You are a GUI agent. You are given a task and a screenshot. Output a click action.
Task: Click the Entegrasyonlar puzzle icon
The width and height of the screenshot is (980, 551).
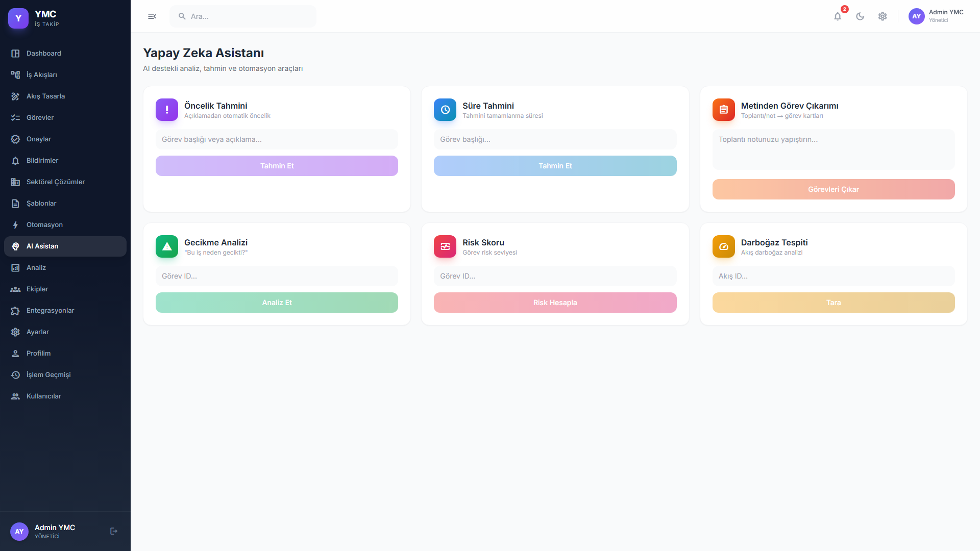pyautogui.click(x=15, y=311)
